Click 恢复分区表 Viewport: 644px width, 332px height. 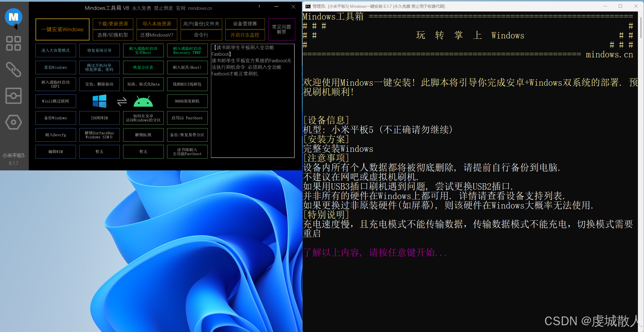point(143,67)
